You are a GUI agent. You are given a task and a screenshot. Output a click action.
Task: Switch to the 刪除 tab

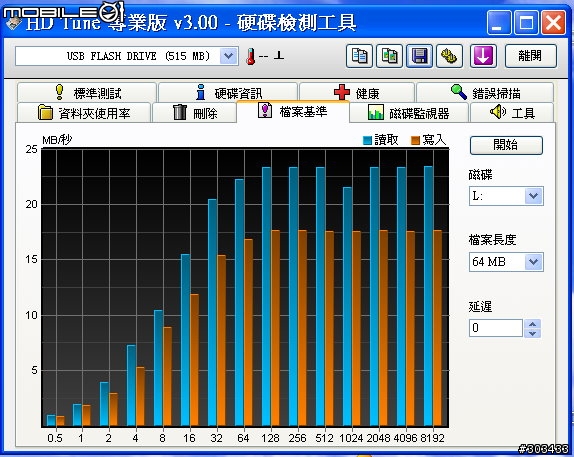click(194, 113)
